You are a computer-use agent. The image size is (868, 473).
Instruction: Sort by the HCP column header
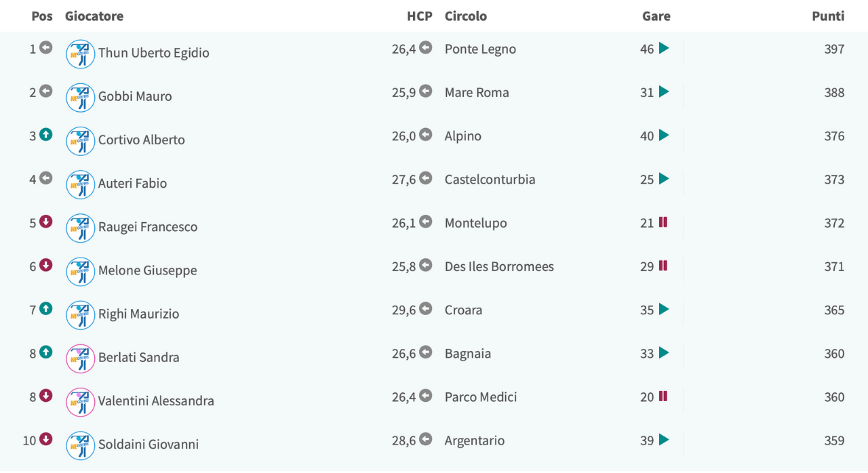coord(420,16)
